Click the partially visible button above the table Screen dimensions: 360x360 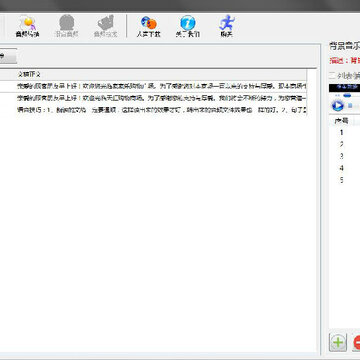coord(7,56)
